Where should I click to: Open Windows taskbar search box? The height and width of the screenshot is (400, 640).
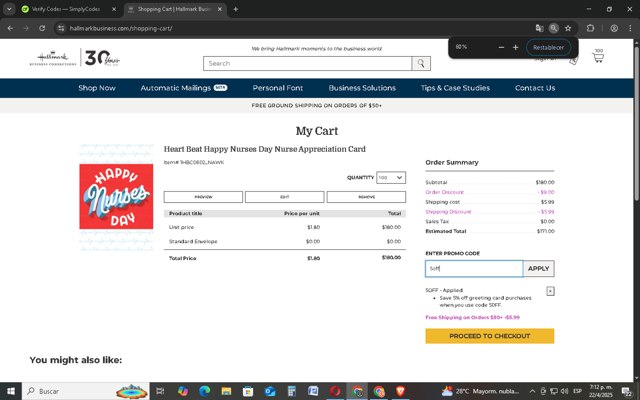coord(86,391)
